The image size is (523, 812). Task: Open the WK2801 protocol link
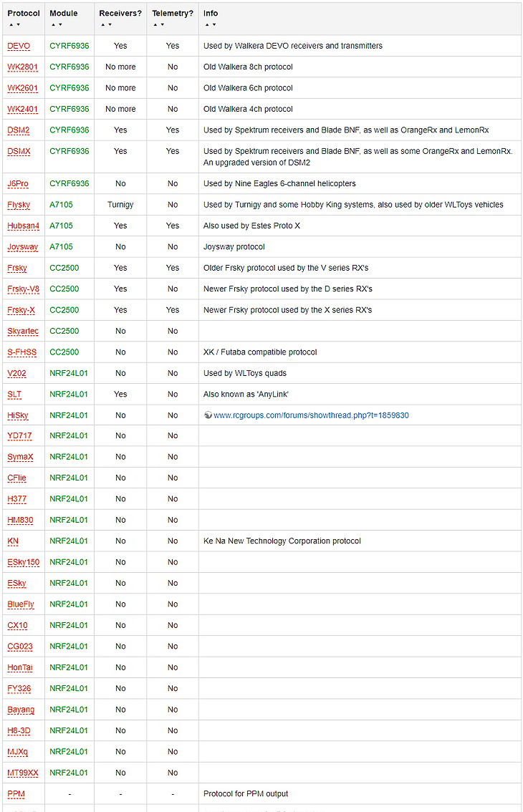23,67
